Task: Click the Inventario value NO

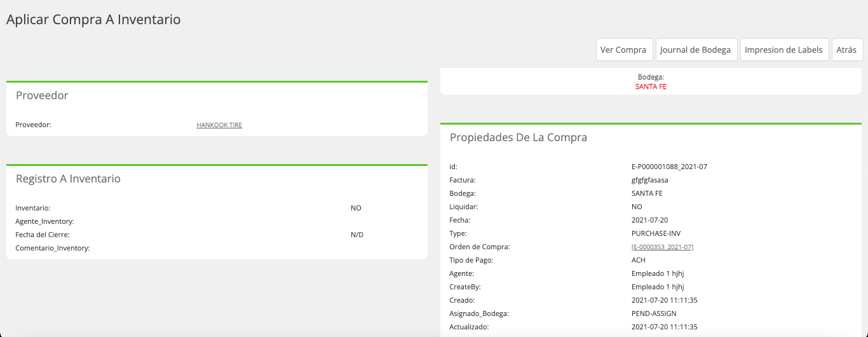Action: (x=356, y=208)
